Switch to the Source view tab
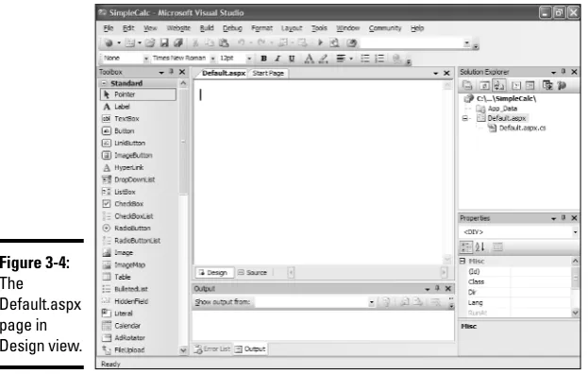588x374 pixels. coord(253,273)
